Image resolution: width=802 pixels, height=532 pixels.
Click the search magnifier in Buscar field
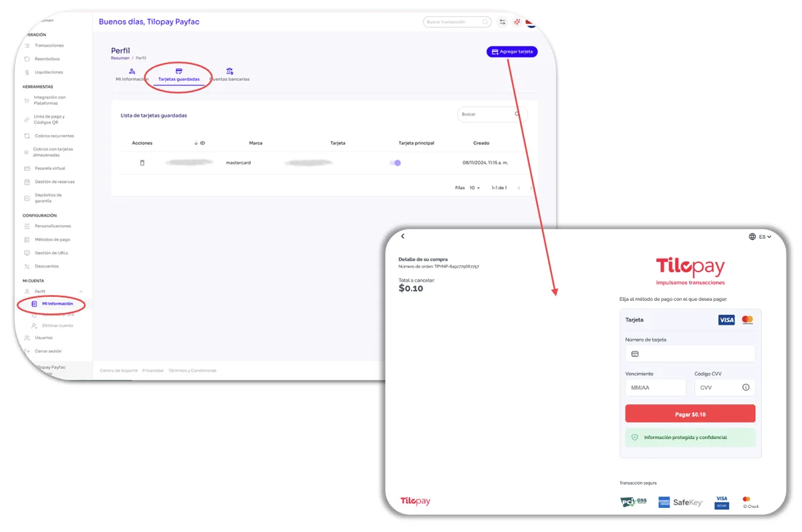pos(517,114)
